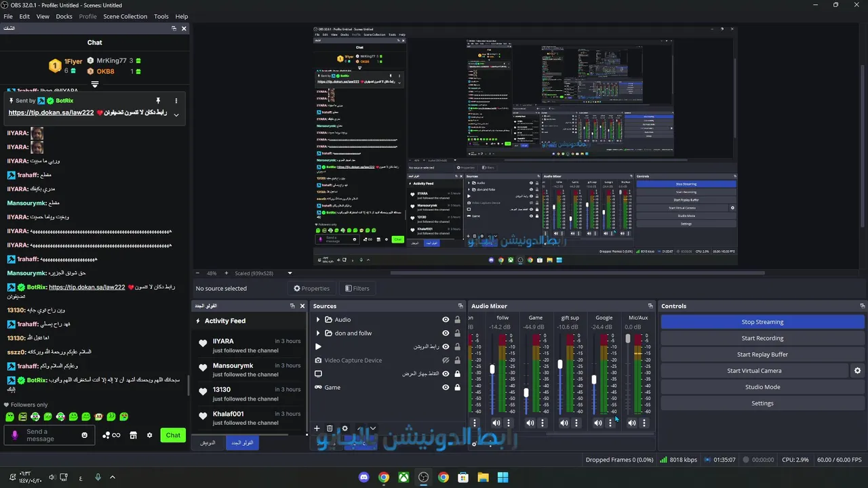
Task: Open chat settings gear icon
Action: point(150,435)
